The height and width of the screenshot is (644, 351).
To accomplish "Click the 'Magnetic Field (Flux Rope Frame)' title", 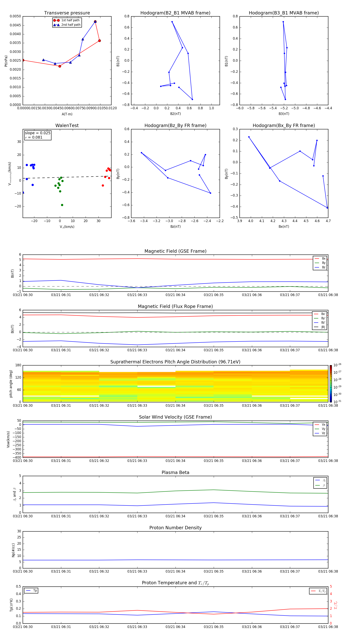I will click(175, 306).
